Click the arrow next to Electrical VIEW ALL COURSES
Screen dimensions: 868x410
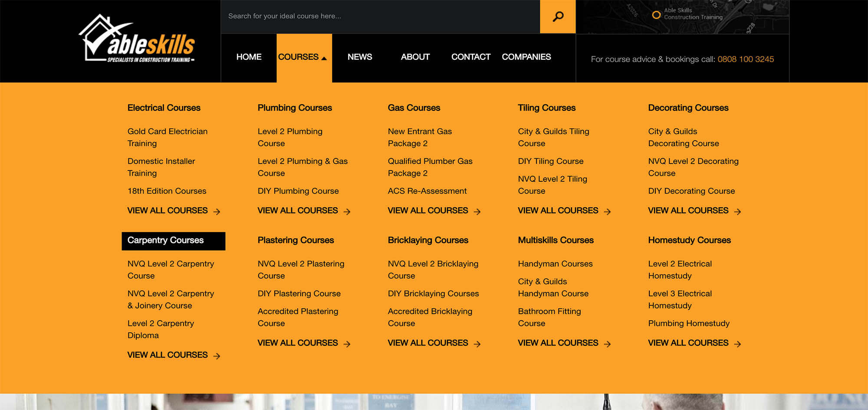tap(217, 211)
